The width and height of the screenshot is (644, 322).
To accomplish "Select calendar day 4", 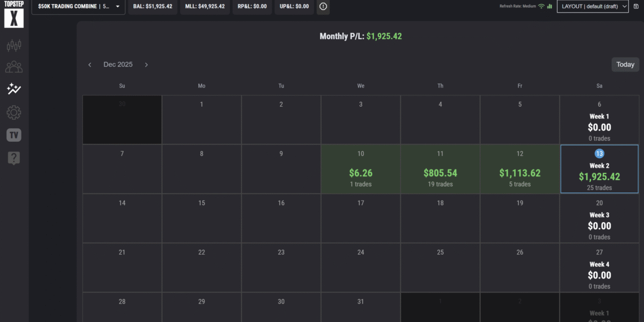I will coord(440,120).
